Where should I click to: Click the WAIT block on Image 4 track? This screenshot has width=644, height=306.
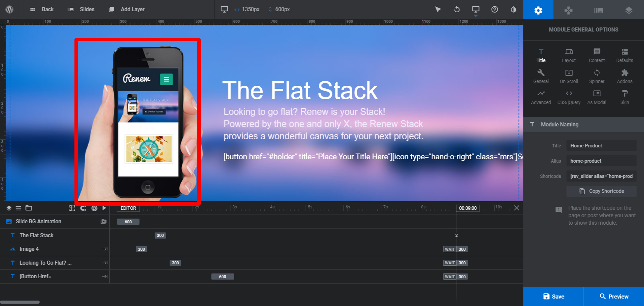[450, 249]
